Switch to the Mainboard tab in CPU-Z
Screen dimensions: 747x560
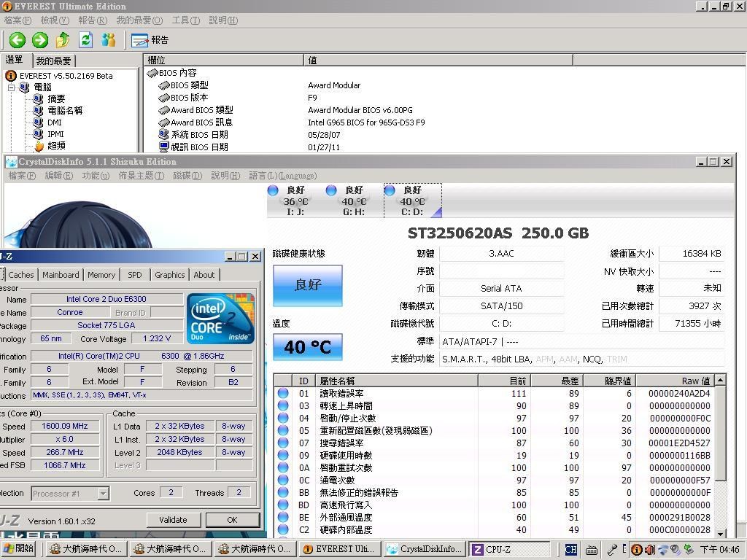(x=61, y=275)
